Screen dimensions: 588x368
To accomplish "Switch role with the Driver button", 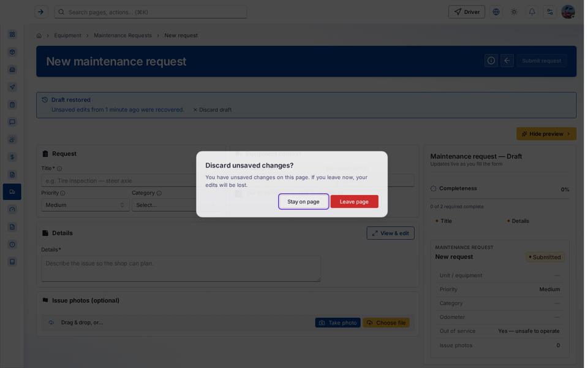I will click(467, 12).
